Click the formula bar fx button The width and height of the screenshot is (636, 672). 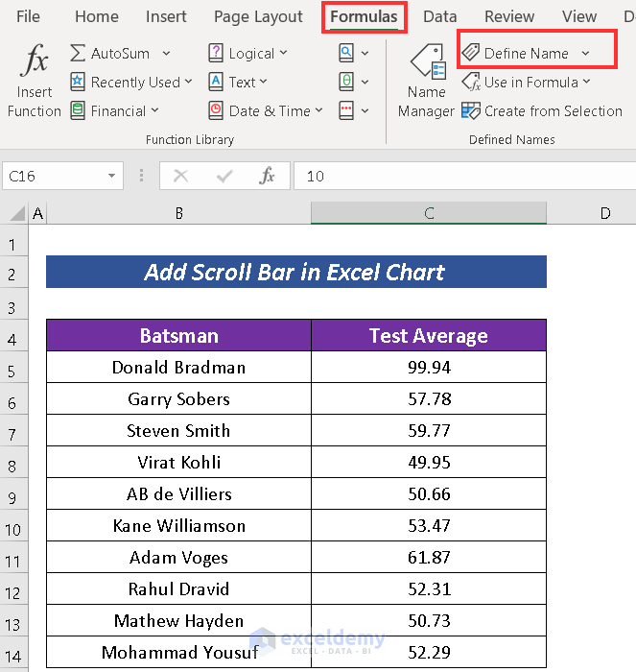(x=267, y=176)
